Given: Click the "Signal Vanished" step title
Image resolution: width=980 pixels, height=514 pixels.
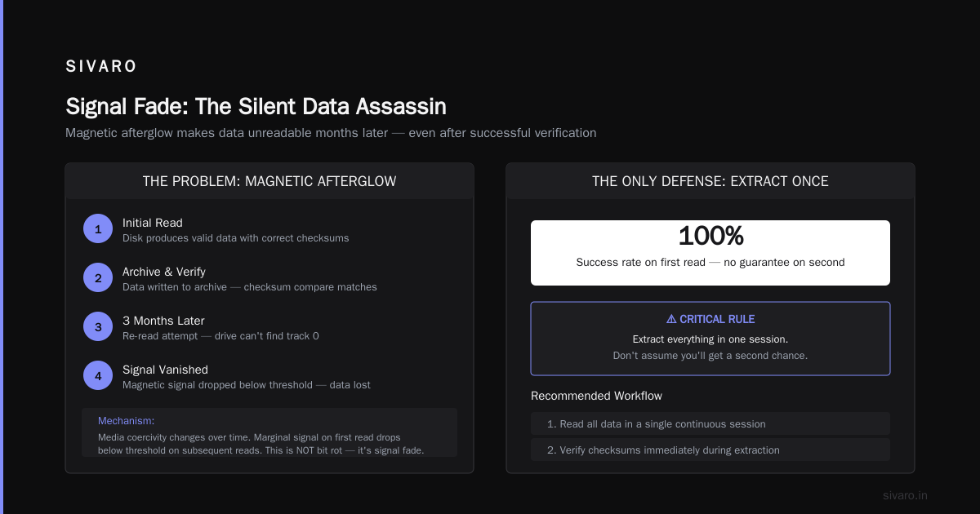Looking at the screenshot, I should [x=165, y=370].
